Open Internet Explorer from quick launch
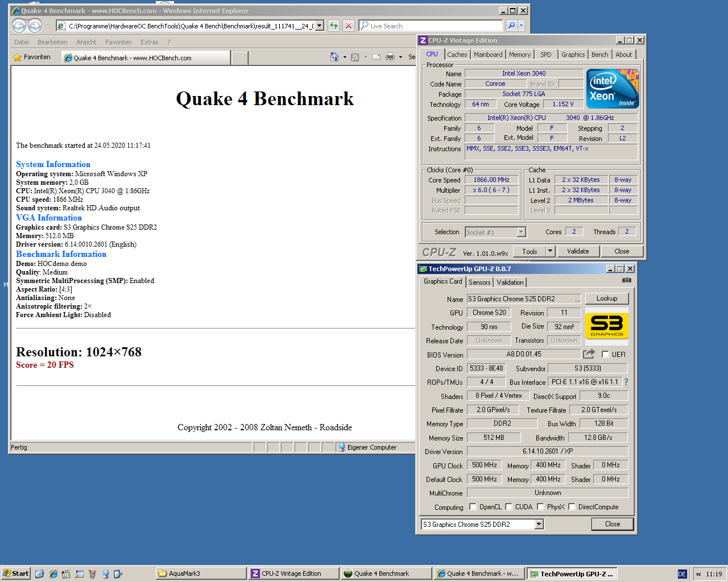The width and height of the screenshot is (728, 582). click(53, 573)
